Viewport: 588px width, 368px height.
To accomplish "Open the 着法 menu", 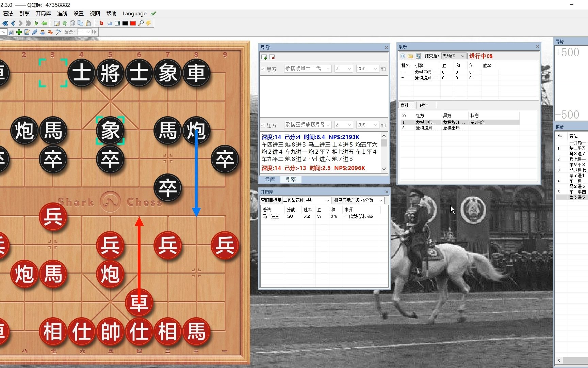I will pyautogui.click(x=8, y=14).
